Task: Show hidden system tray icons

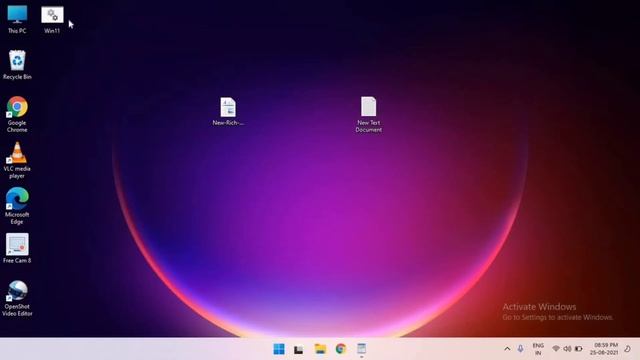Action: click(x=507, y=349)
